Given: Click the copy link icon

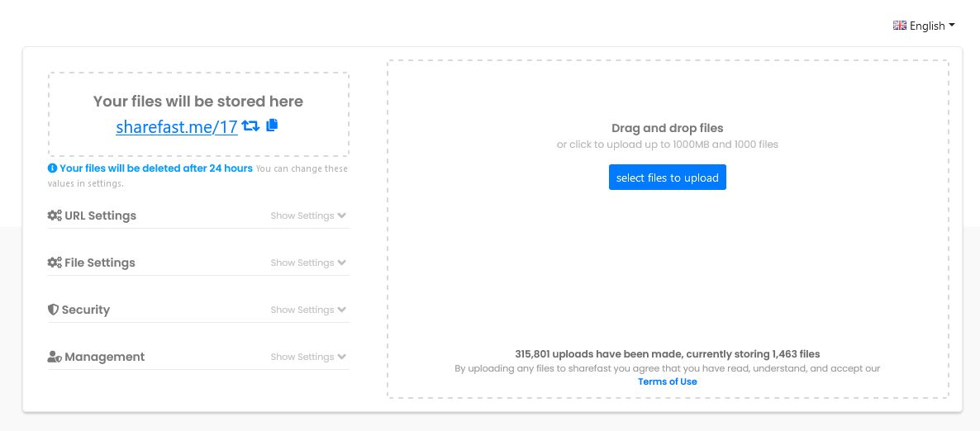Looking at the screenshot, I should tap(272, 126).
